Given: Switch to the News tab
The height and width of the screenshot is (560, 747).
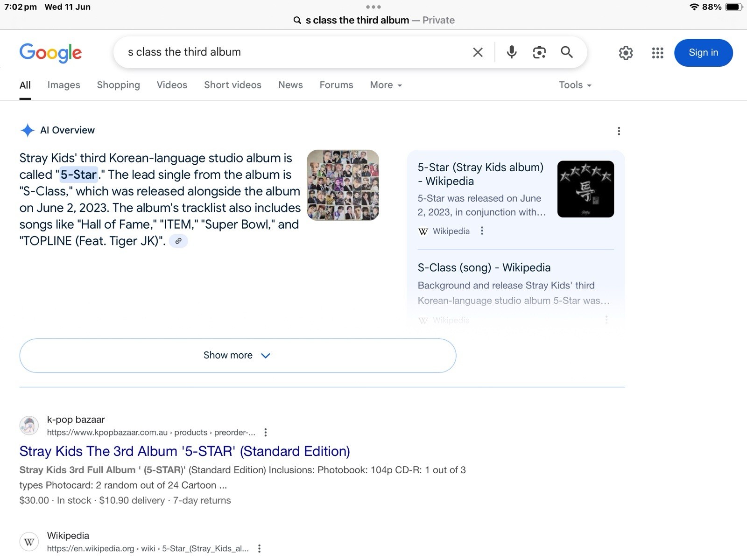Looking at the screenshot, I should (x=290, y=85).
